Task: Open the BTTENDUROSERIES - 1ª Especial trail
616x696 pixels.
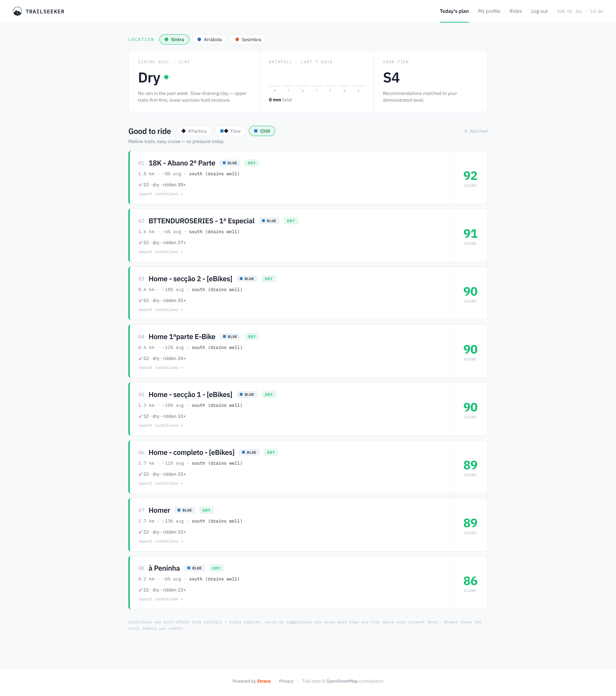Action: coord(201,221)
